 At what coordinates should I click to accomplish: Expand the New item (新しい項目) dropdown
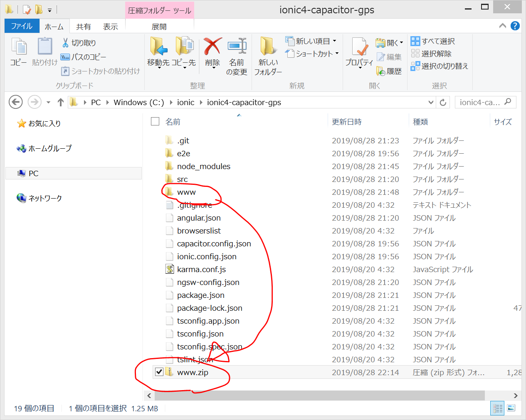[334, 41]
